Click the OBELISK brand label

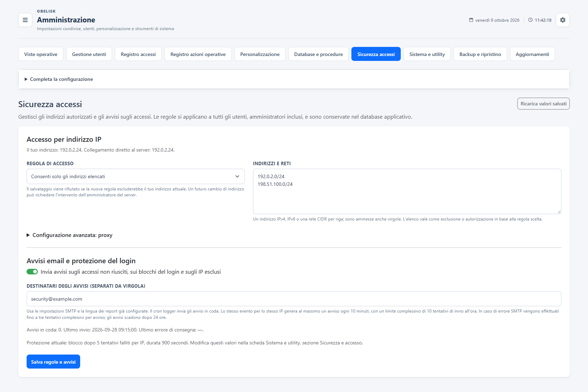[x=46, y=11]
